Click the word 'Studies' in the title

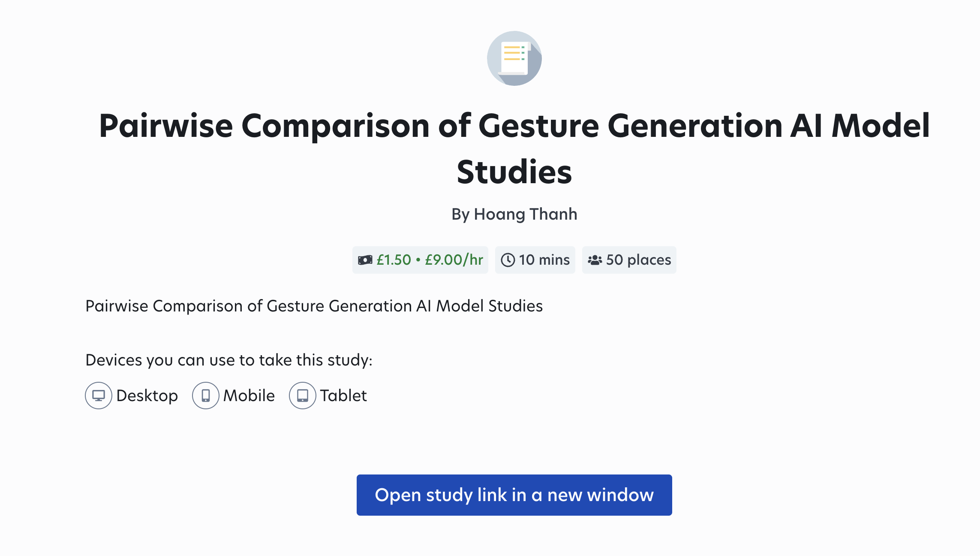point(514,172)
